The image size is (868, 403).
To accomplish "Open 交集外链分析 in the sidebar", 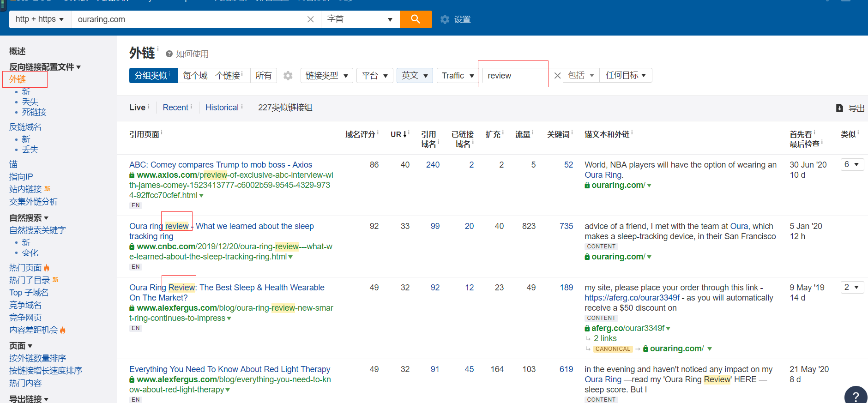I will pyautogui.click(x=34, y=202).
